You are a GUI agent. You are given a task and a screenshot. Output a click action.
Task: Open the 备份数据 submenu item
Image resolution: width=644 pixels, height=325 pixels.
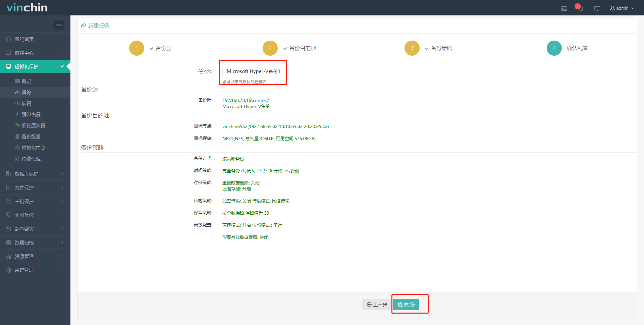(35, 137)
